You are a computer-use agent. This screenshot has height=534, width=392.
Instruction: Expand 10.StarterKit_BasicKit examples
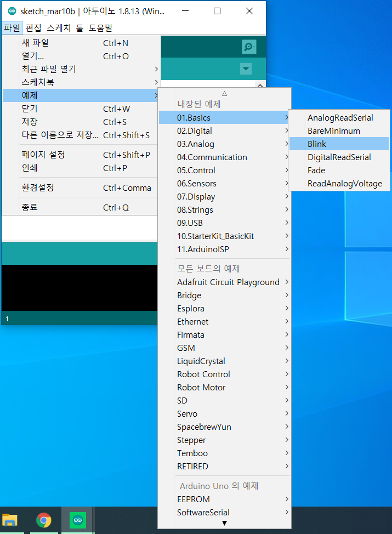click(x=224, y=236)
